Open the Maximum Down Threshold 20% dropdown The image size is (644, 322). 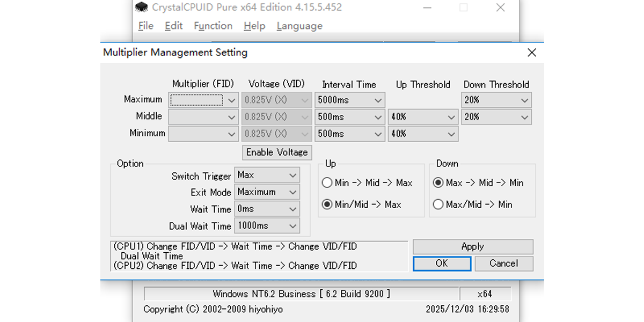pyautogui.click(x=496, y=100)
